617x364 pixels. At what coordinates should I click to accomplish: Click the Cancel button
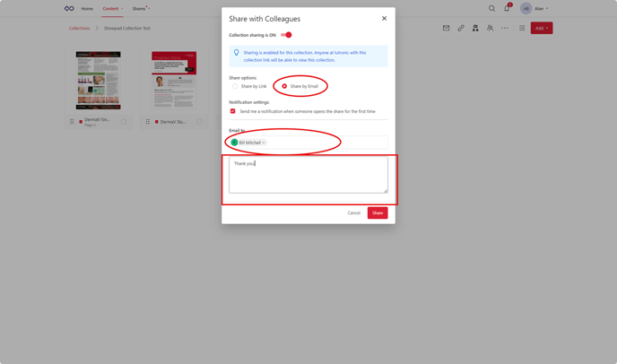353,212
